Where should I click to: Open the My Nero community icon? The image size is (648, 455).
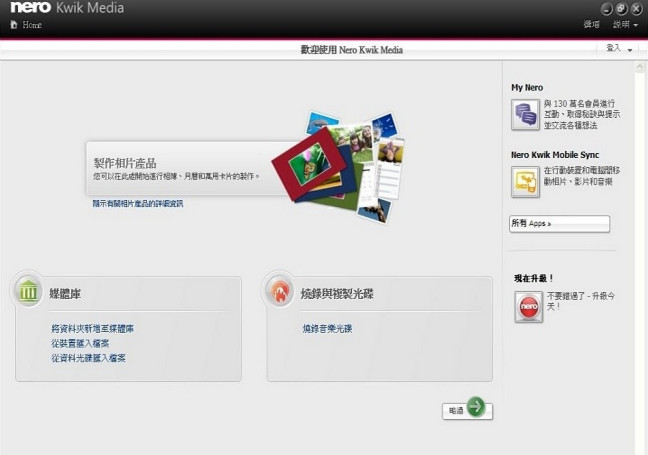tap(525, 113)
